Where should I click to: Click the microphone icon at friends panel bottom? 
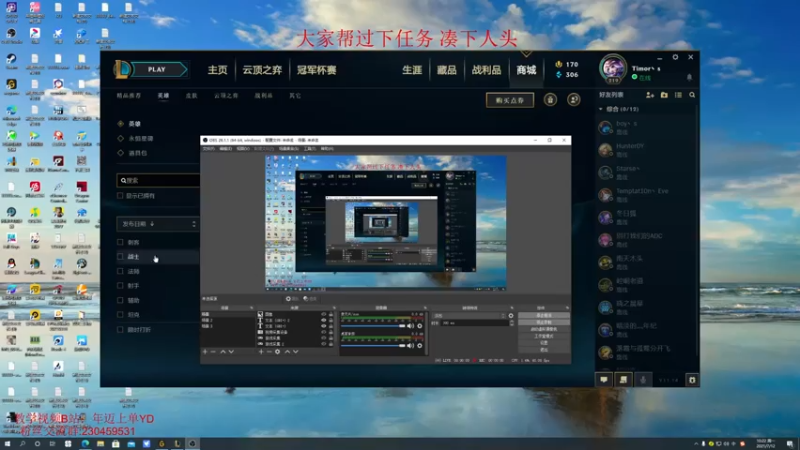643,380
